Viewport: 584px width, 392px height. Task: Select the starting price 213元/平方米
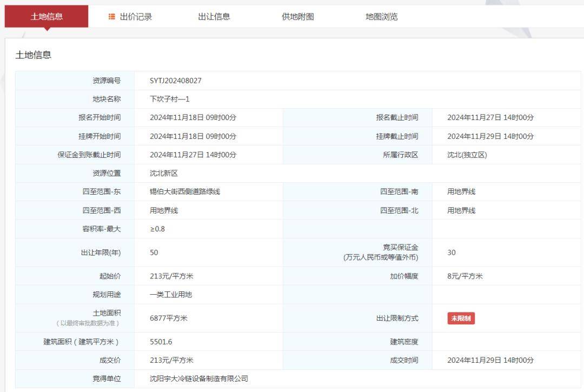(171, 276)
